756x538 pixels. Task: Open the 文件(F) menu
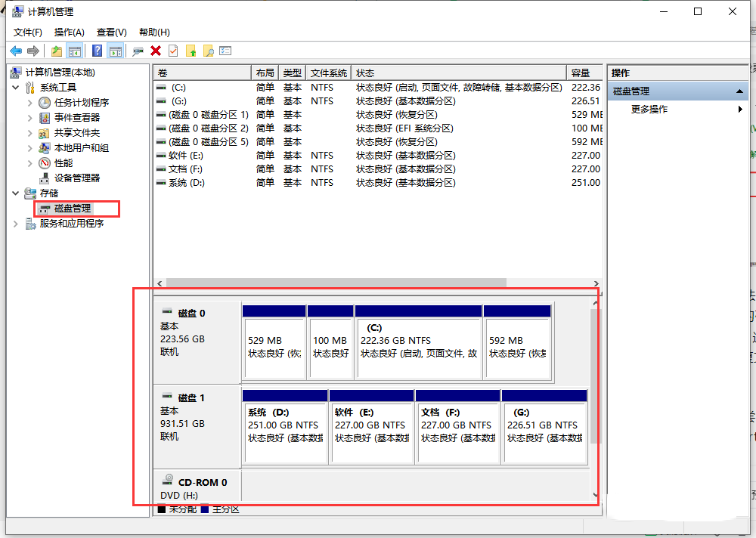(x=27, y=32)
